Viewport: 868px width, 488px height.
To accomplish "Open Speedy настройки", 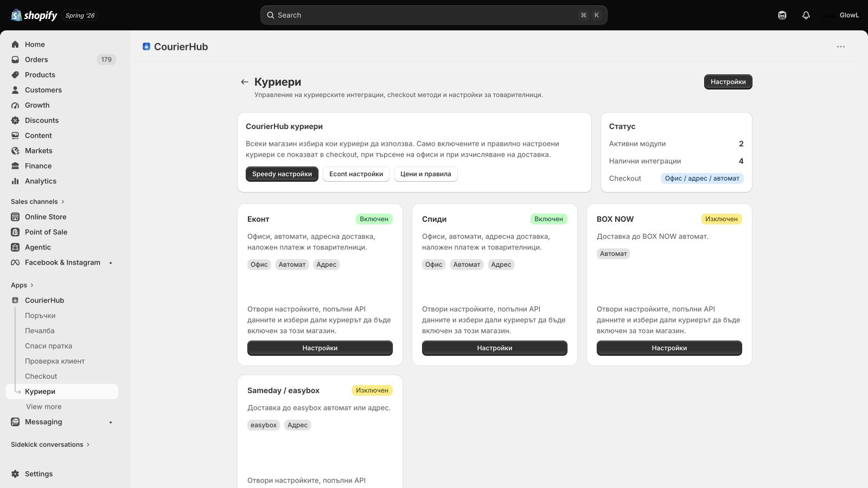I will pos(282,174).
